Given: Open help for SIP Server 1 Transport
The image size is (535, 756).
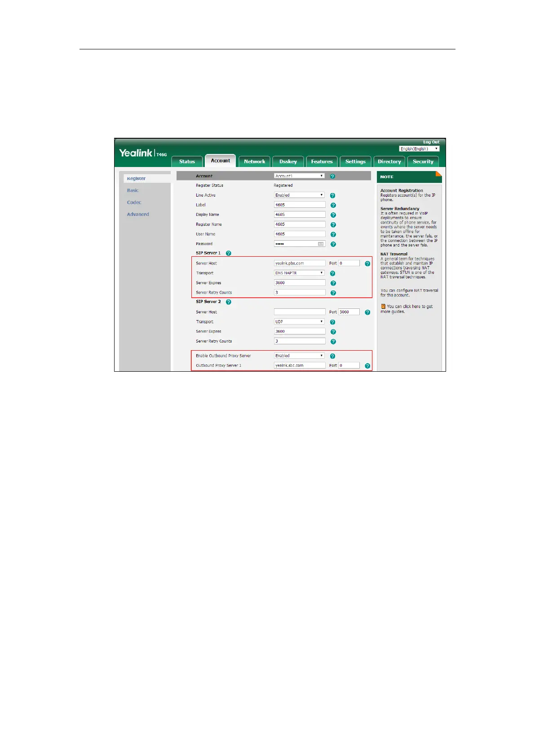Looking at the screenshot, I should (332, 273).
